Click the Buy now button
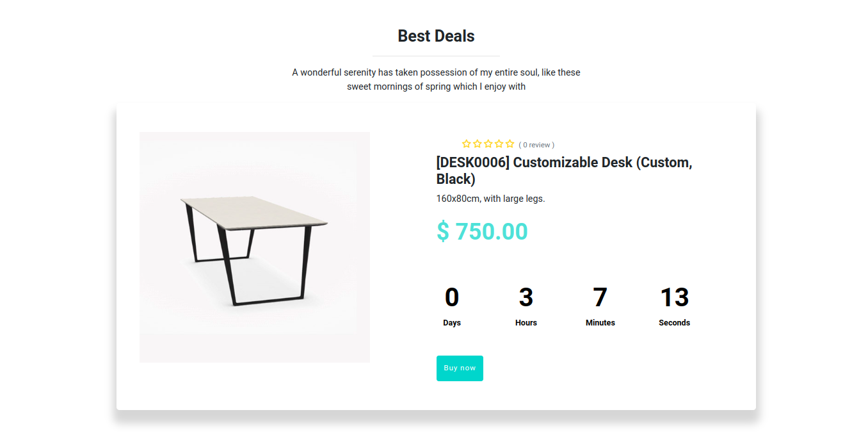Image resolution: width=868 pixels, height=444 pixels. (x=460, y=368)
